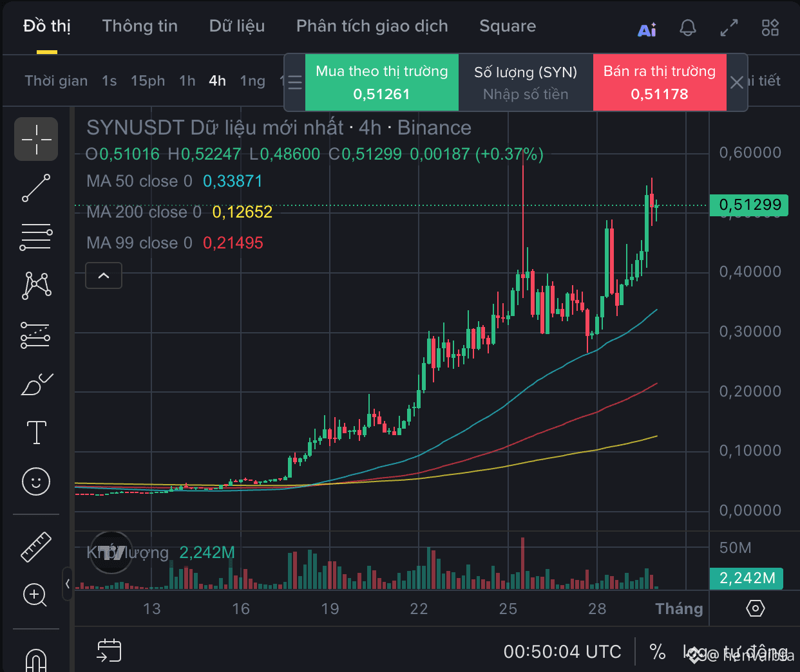Select the 1h timeframe
The height and width of the screenshot is (672, 800).
click(x=187, y=81)
